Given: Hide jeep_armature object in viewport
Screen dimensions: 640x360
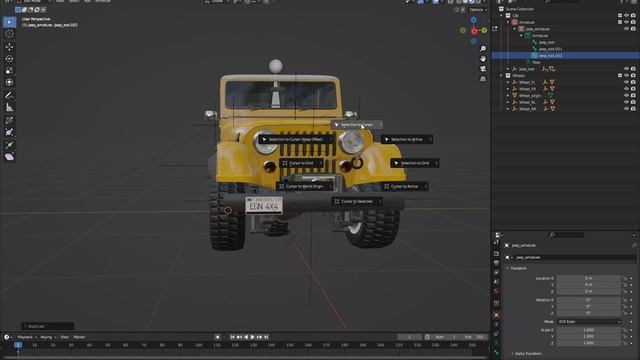Looking at the screenshot, I should pos(627,29).
